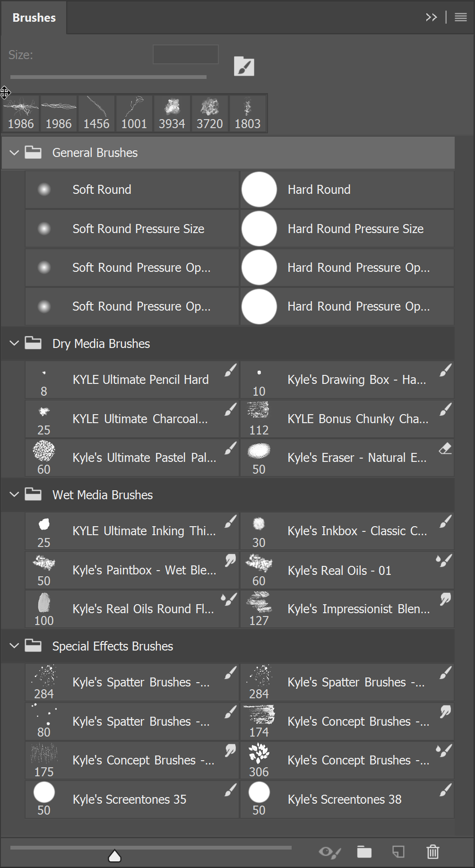This screenshot has width=475, height=868.
Task: Collapse the Dry Media Brushes group
Action: click(14, 344)
